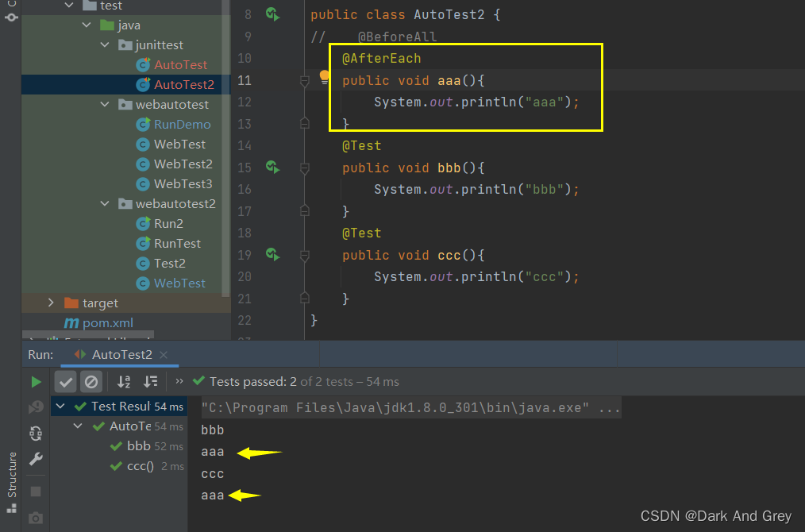This screenshot has height=532, width=805.
Task: Click the project tree vertical scrollbar
Action: coord(225,149)
